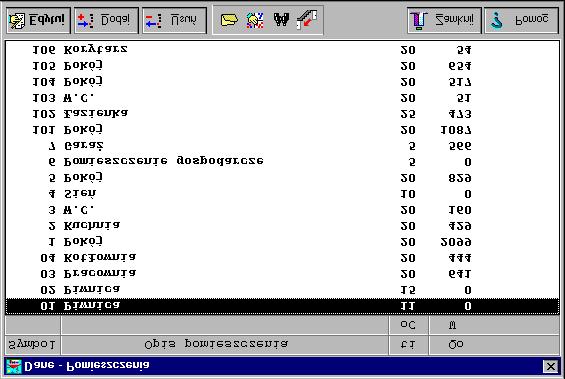Select row 106 Korytarz
The image size is (565, 379).
tap(282, 50)
